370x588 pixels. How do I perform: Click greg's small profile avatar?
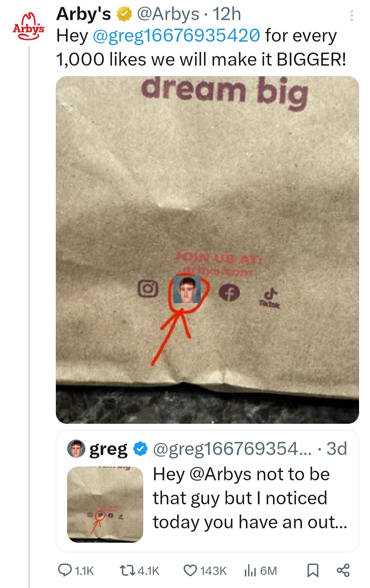coord(76,449)
